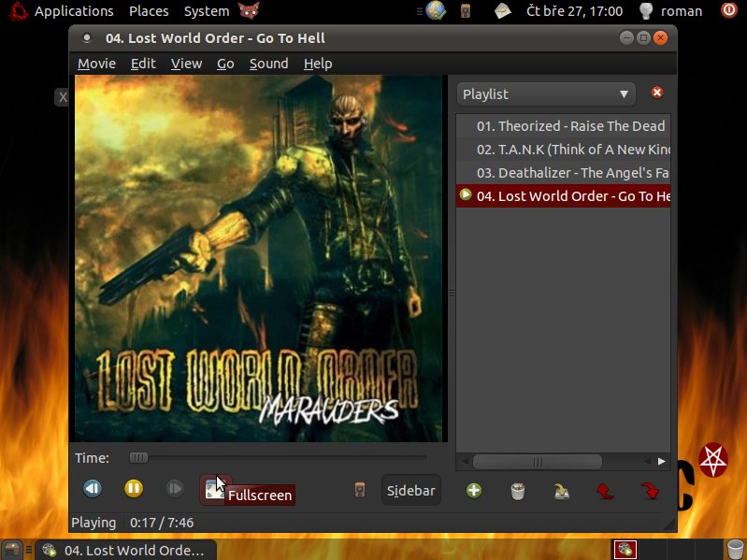Click the red pentagram desktop icon
The image size is (747, 560).
click(713, 461)
